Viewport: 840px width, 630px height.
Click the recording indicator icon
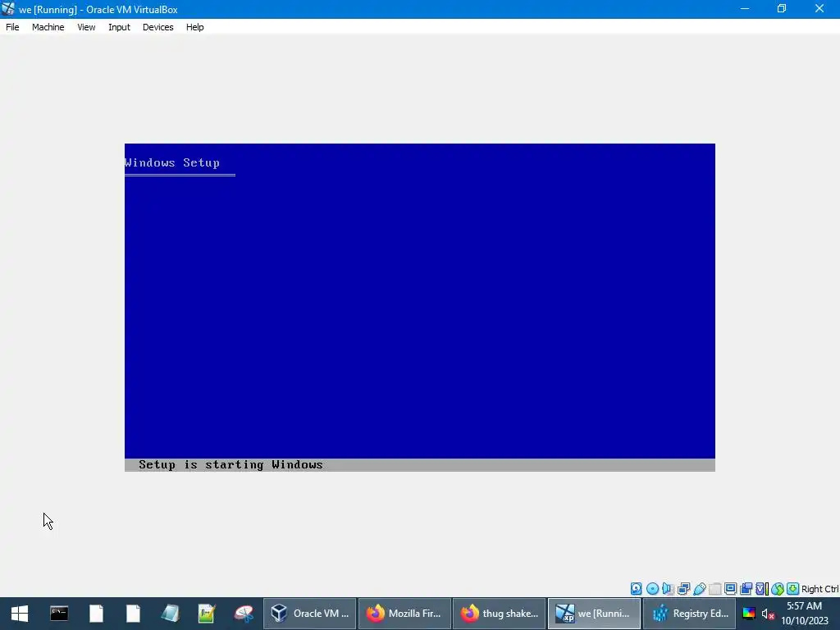pos(746,589)
